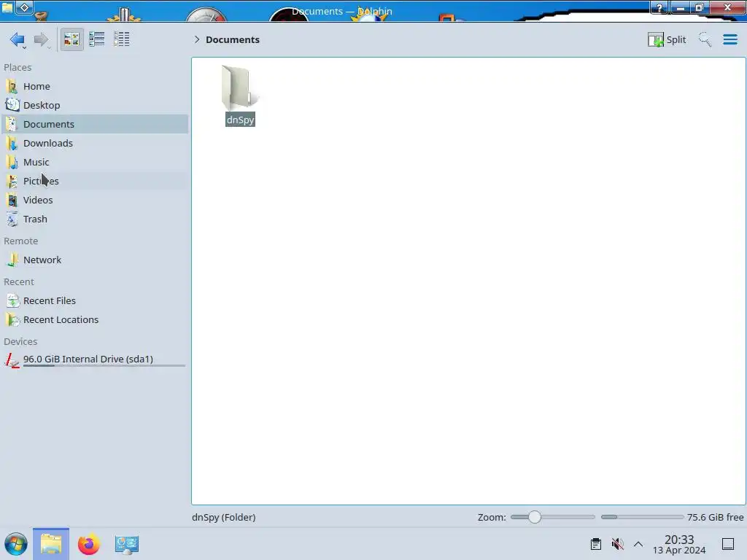Open the search magnifier

705,39
